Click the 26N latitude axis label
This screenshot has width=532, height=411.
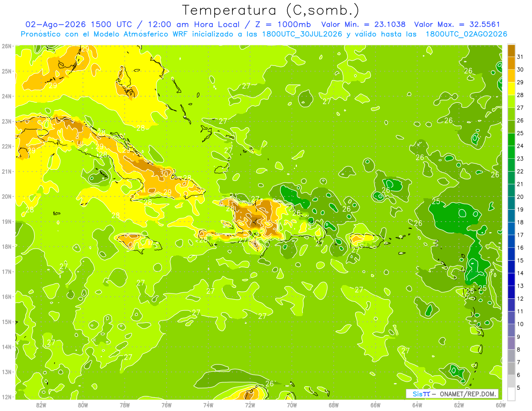point(6,46)
